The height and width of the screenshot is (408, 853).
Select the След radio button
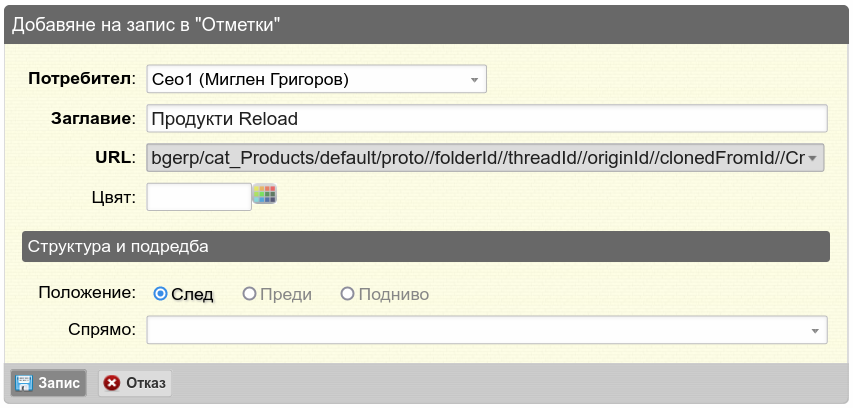click(x=160, y=294)
